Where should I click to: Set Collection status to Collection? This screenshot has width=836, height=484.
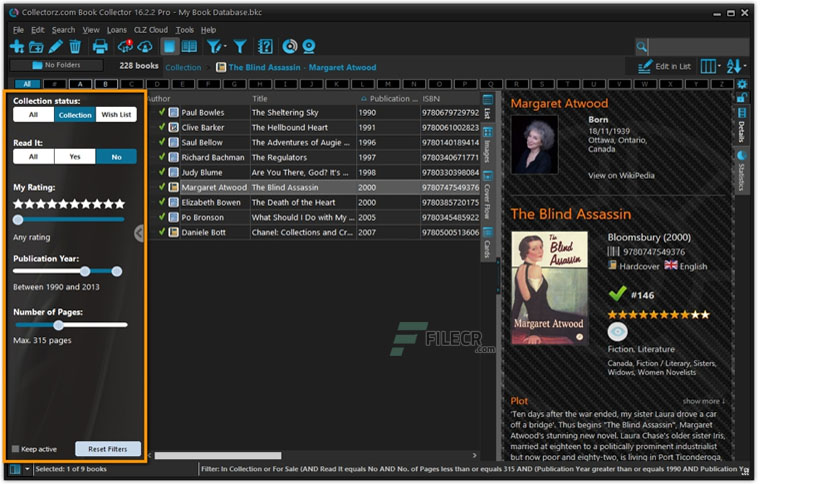click(75, 115)
